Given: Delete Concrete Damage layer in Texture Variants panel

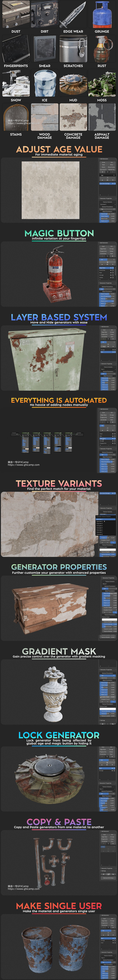Looking at the screenshot, I should pyautogui.click(x=115, y=493).
